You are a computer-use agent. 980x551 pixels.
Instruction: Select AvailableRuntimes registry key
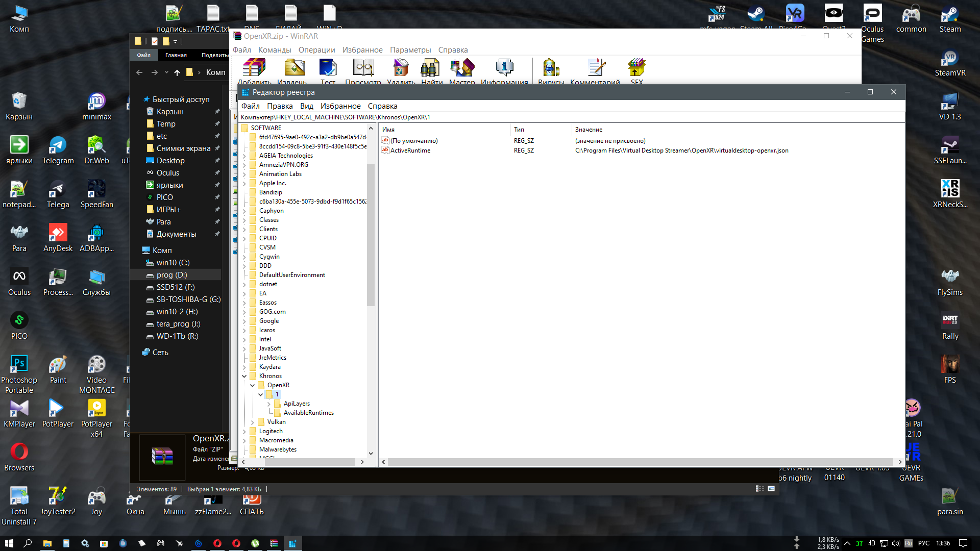coord(308,413)
